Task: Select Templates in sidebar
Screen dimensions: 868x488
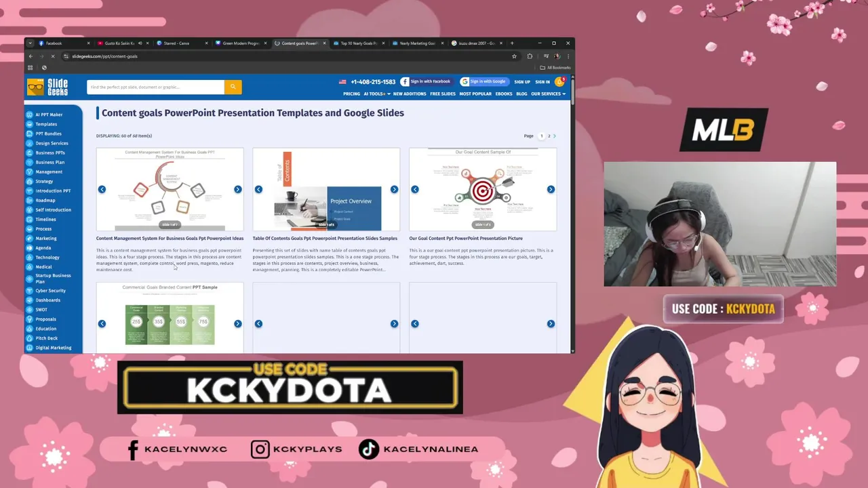Action: 46,124
